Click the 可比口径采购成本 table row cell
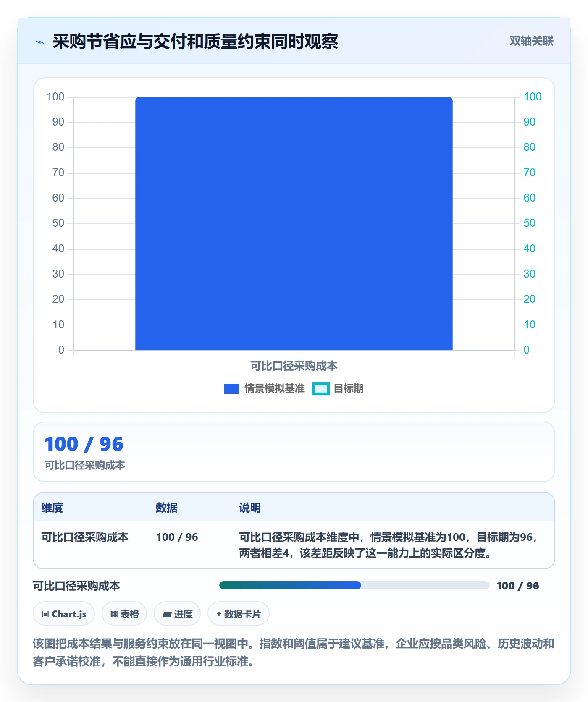This screenshot has height=702, width=588. 85,537
